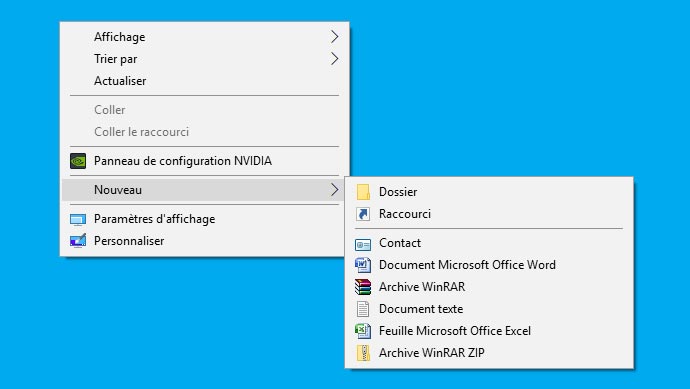
Task: Choose the greyed-out Coller entry
Action: click(x=205, y=110)
